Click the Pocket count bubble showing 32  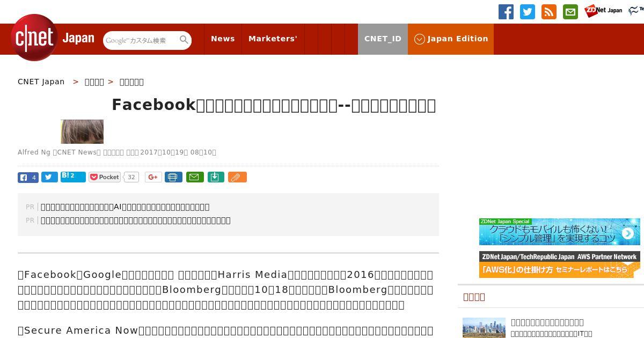(131, 177)
